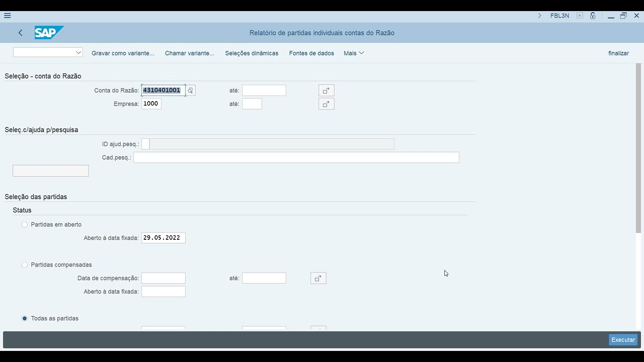Close the SAP window
Image resolution: width=644 pixels, height=362 pixels.
(x=636, y=16)
